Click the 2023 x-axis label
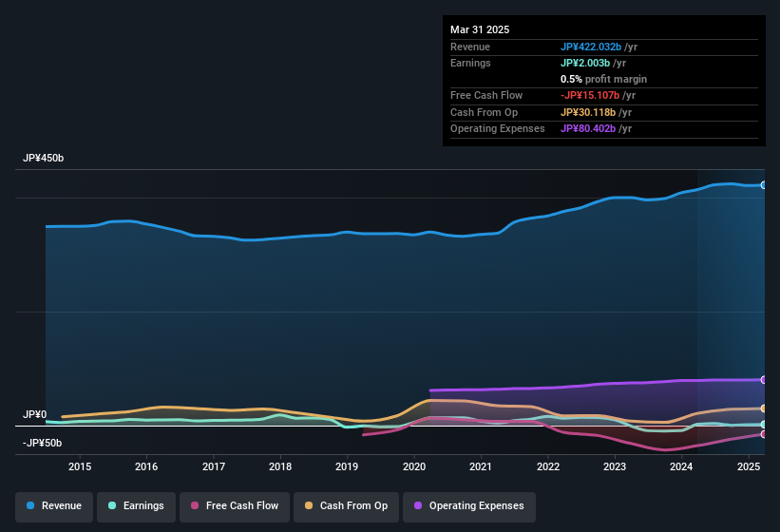The width and height of the screenshot is (780, 532). coord(615,466)
